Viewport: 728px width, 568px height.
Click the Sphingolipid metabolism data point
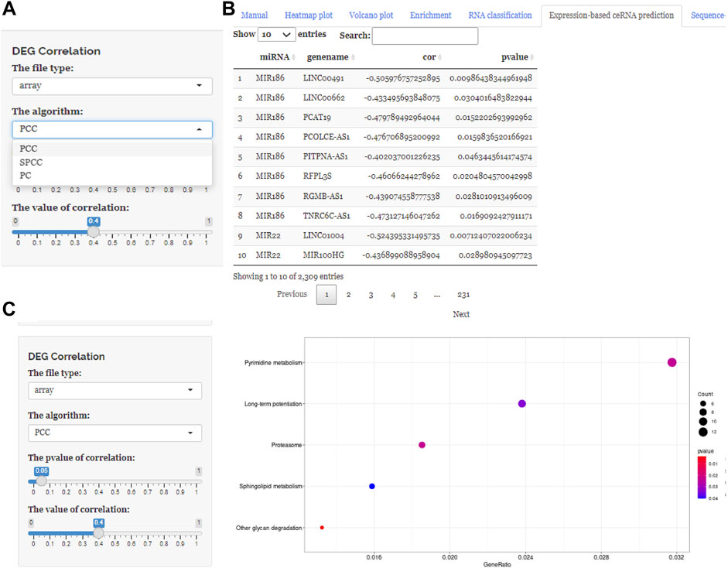coord(372,486)
